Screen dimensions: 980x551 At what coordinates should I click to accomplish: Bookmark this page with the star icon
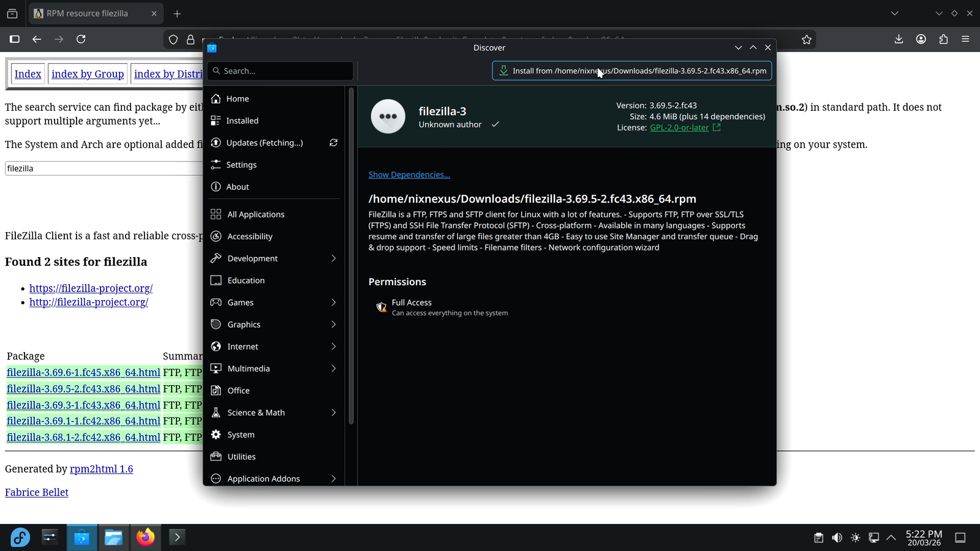coord(807,39)
